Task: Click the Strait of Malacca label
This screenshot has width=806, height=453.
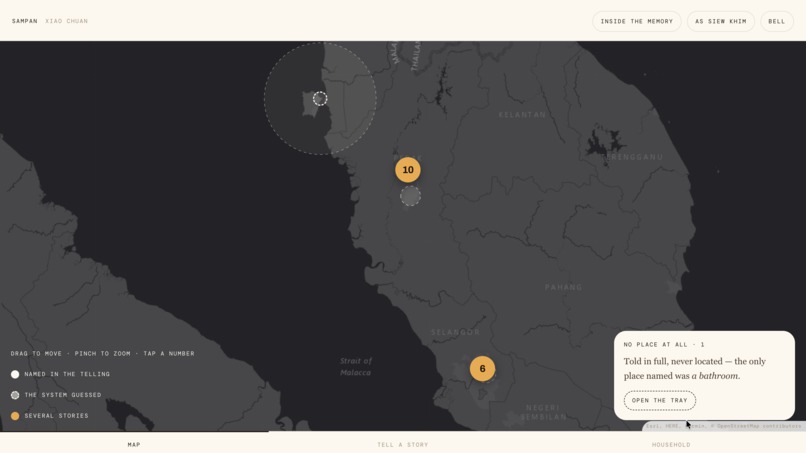Action: (356, 367)
